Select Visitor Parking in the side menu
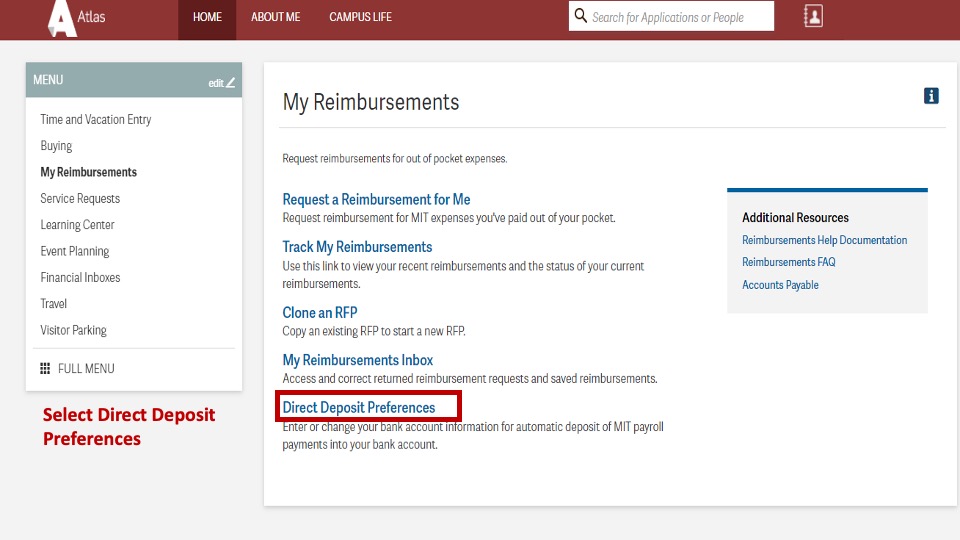960x540 pixels. (x=73, y=330)
